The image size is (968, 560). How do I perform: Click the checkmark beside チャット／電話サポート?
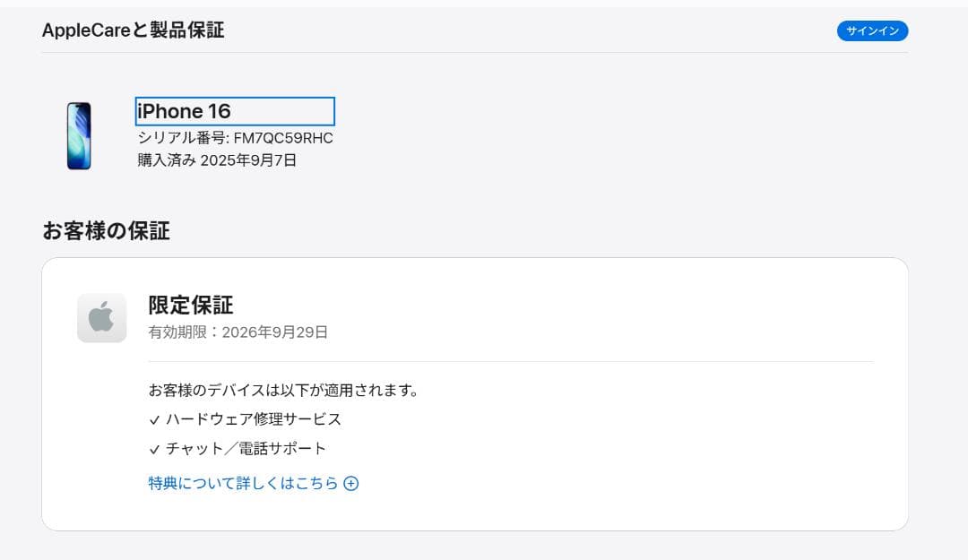155,447
